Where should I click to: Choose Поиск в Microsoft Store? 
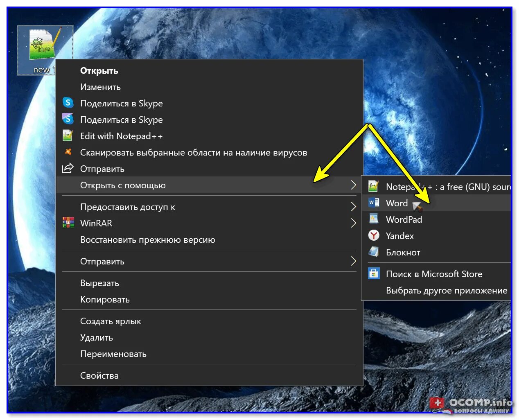436,274
